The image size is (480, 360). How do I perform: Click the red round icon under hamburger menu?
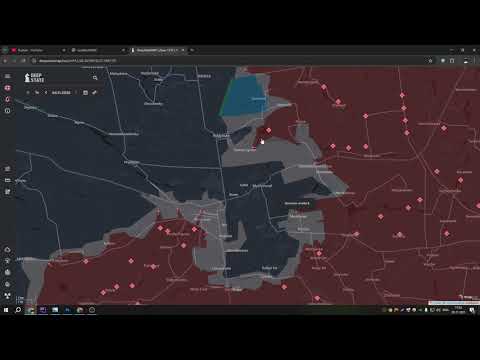7,88
